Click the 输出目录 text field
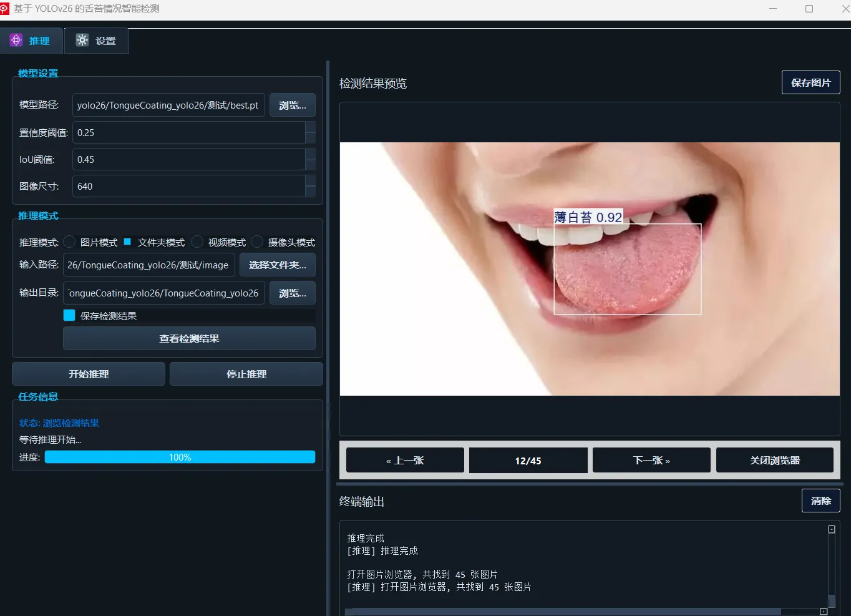Screen dimensions: 851x616 click(x=164, y=293)
